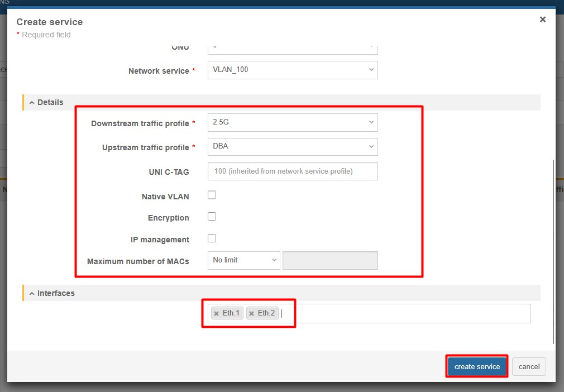Open Maximum number of MACs dropdown
The image size is (564, 392).
pos(243,260)
